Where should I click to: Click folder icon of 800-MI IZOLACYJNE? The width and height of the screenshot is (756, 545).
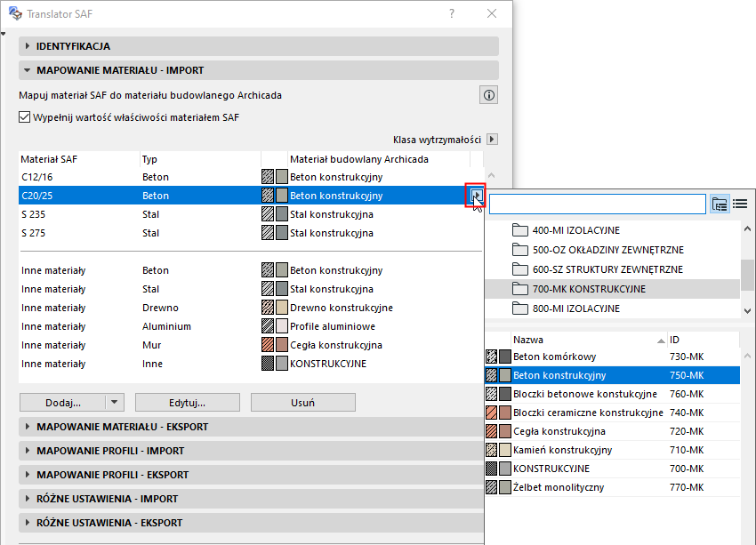(519, 309)
